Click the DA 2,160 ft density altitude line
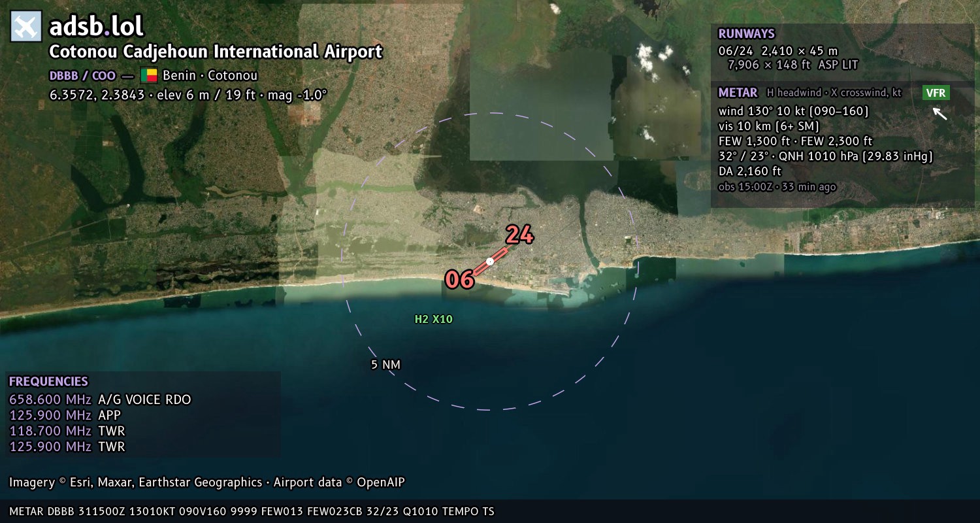The height and width of the screenshot is (523, 980). 749,171
